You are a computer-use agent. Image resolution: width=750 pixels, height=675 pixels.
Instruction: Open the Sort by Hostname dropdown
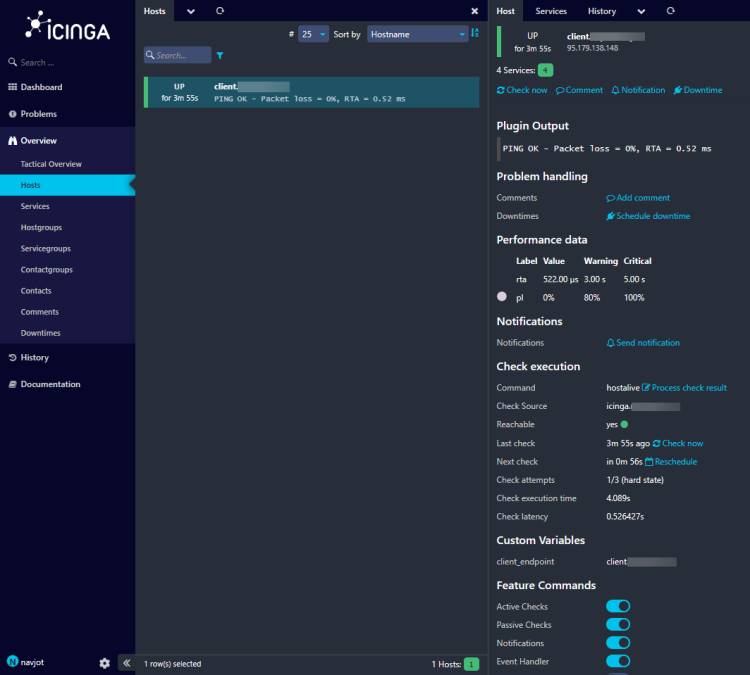pyautogui.click(x=418, y=34)
